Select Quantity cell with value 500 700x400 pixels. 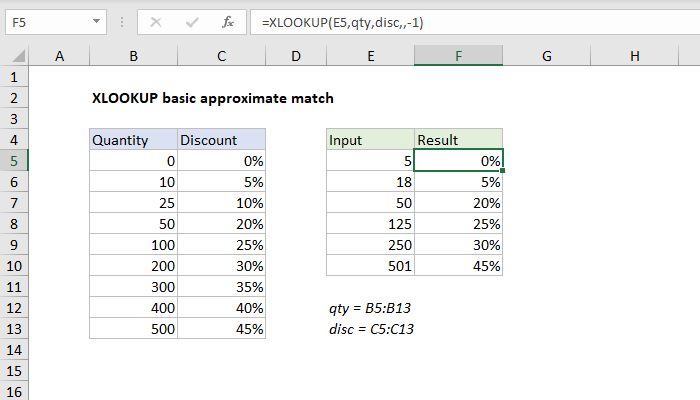point(133,329)
